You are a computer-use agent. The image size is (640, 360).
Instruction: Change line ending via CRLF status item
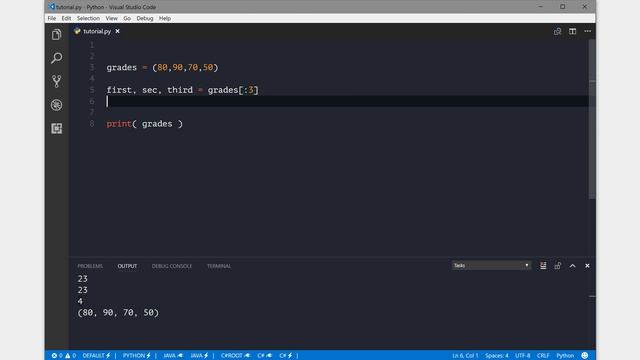coord(543,356)
